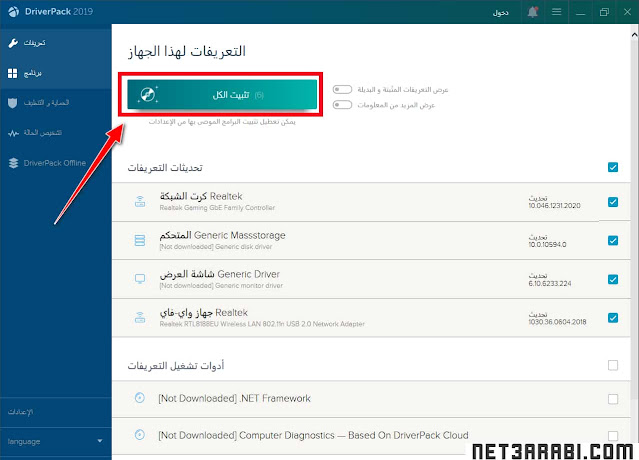Viewport: 639px width, 460px height.
Task: Click the install all (تثبيت الكل) button
Action: point(222,95)
